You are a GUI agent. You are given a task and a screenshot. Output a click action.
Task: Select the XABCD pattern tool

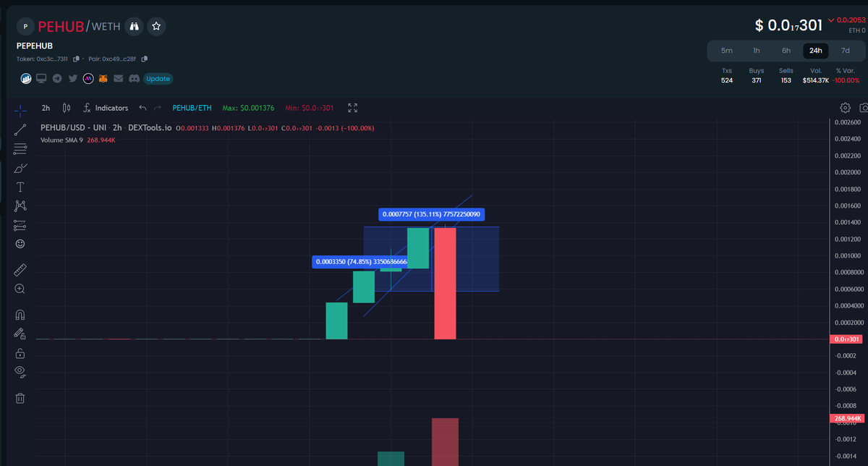20,206
